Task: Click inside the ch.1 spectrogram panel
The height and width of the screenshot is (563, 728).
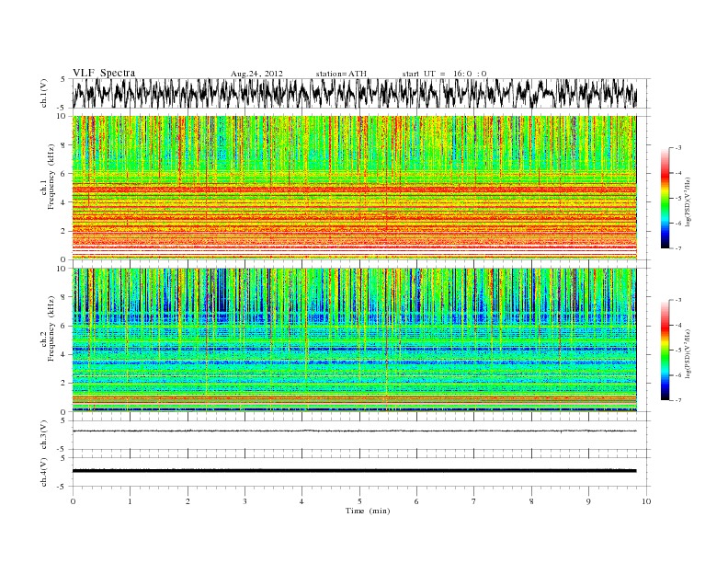Action: (355, 188)
